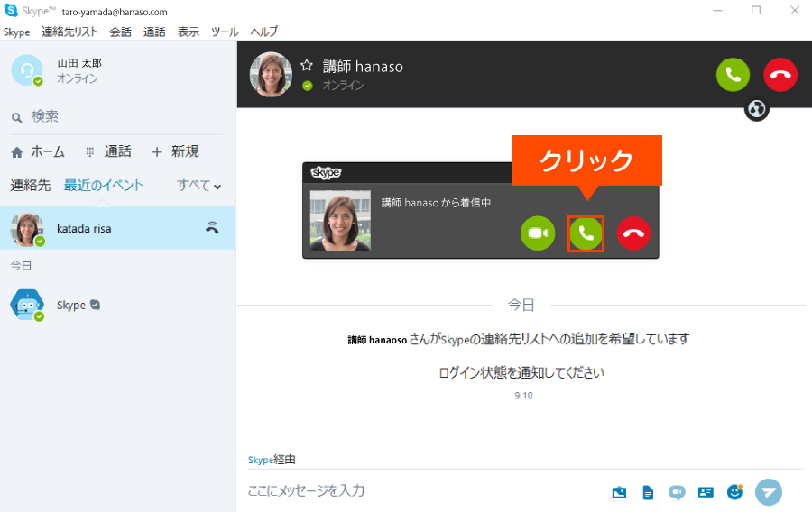Click the send file icon
The width and height of the screenshot is (812, 512).
click(x=648, y=492)
